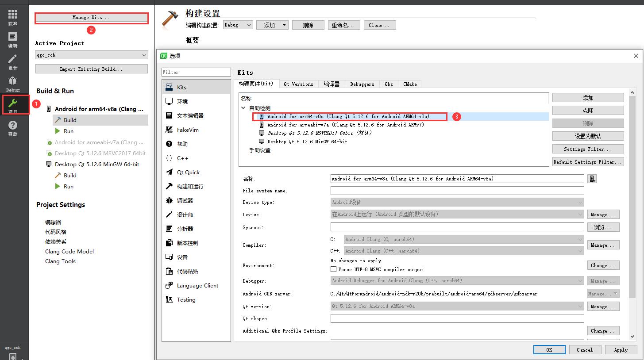
Task: Click Change button for Environment
Action: (x=603, y=265)
